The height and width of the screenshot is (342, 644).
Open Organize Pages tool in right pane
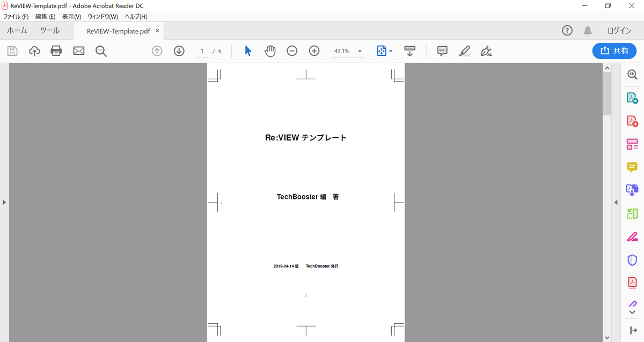pos(632,213)
